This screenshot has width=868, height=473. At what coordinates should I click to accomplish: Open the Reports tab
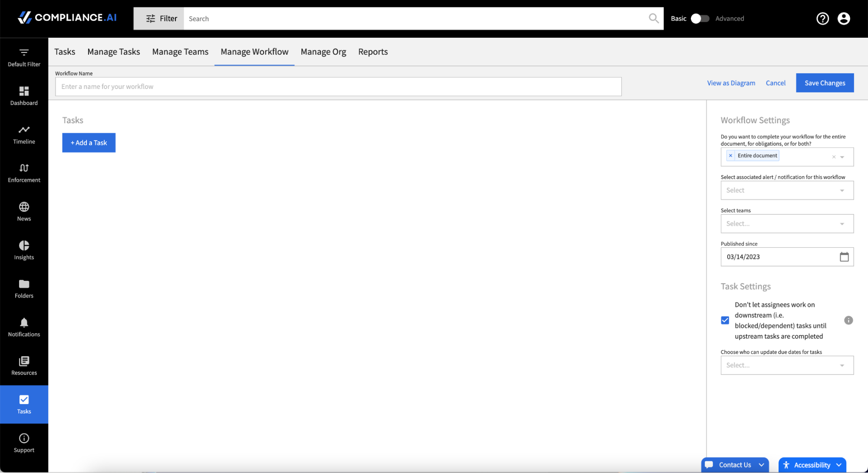[373, 52]
